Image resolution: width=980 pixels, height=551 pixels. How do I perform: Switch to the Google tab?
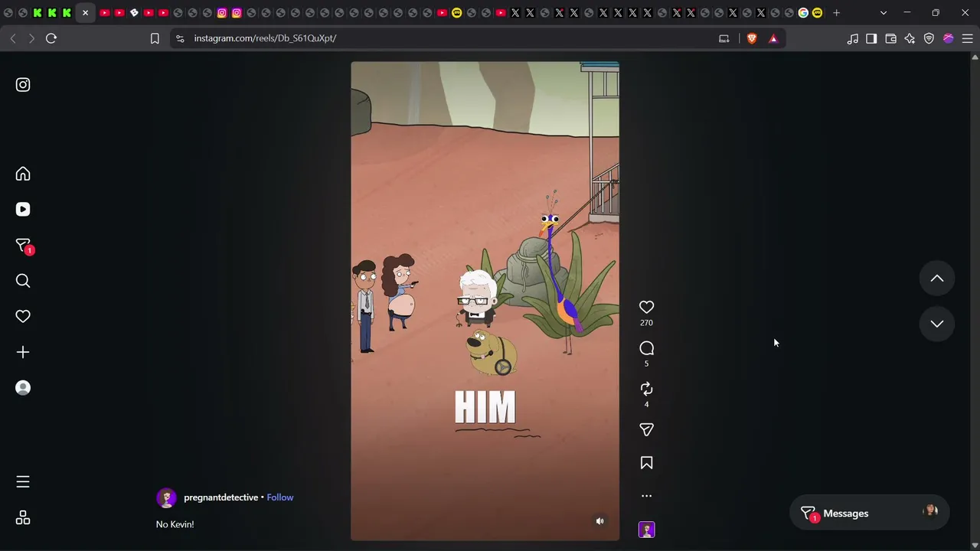803,13
